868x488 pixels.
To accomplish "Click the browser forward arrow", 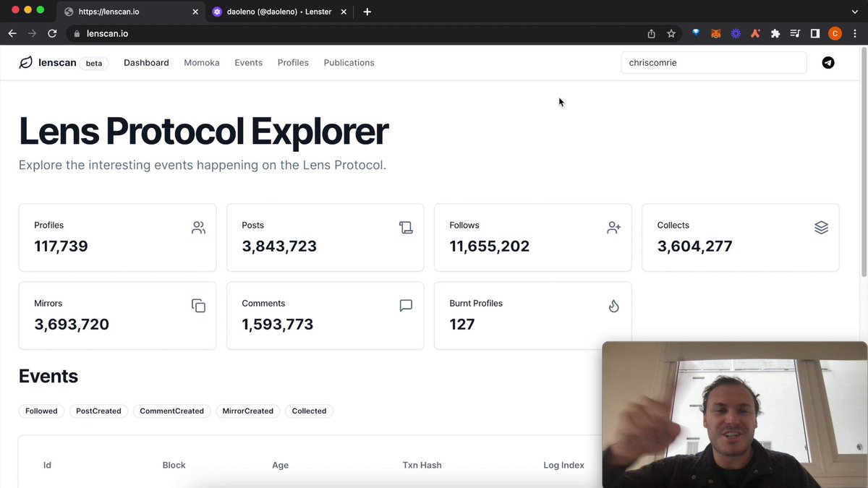I will (32, 33).
